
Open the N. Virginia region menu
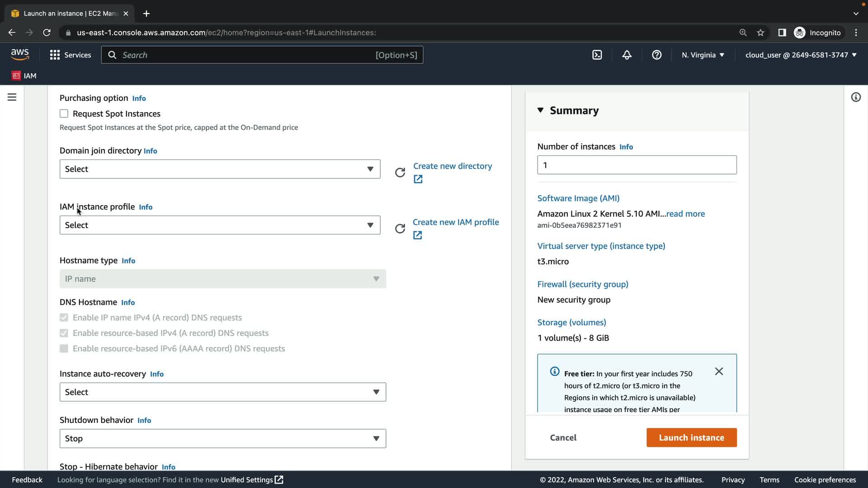[x=703, y=55]
